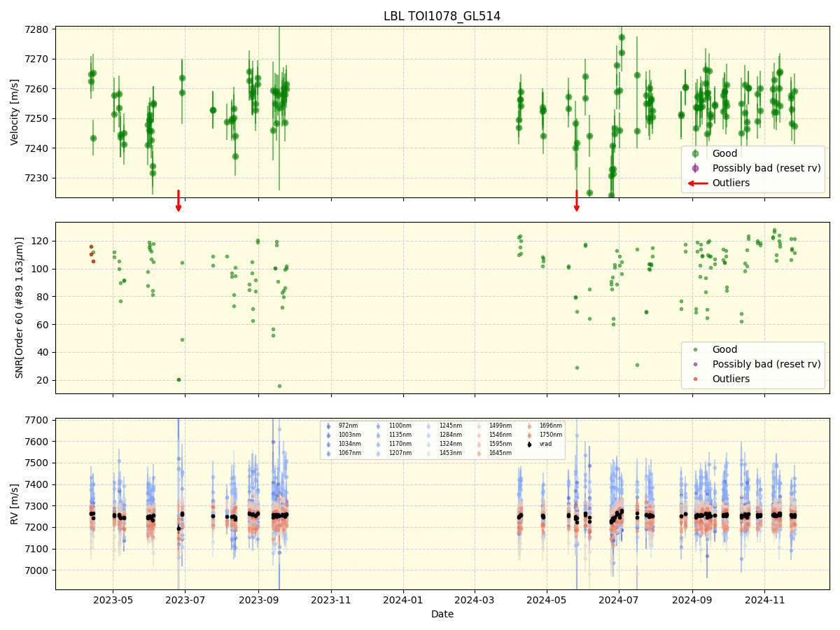Click the green dot in SNR legend
Screen dimensions: 840x630
pyautogui.click(x=695, y=350)
